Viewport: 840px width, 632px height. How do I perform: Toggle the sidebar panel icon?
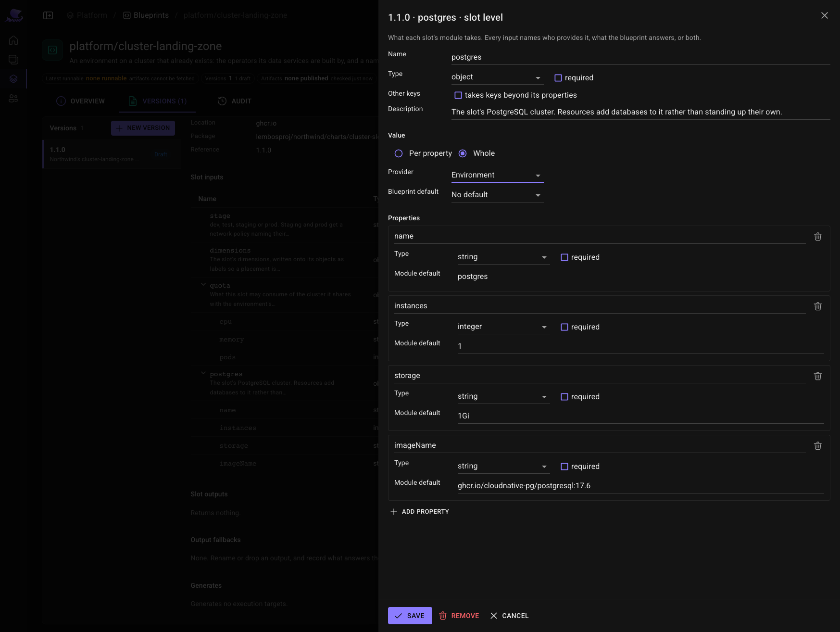click(48, 15)
